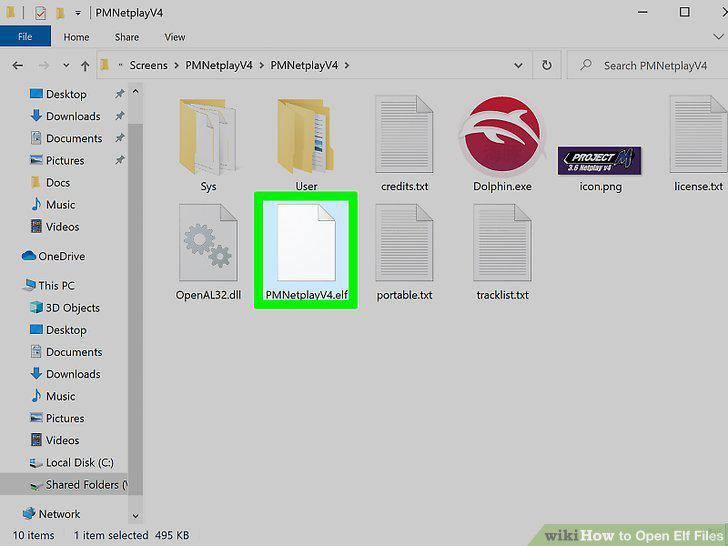Open the File menu
Viewport: 728px width, 546px height.
click(x=25, y=37)
